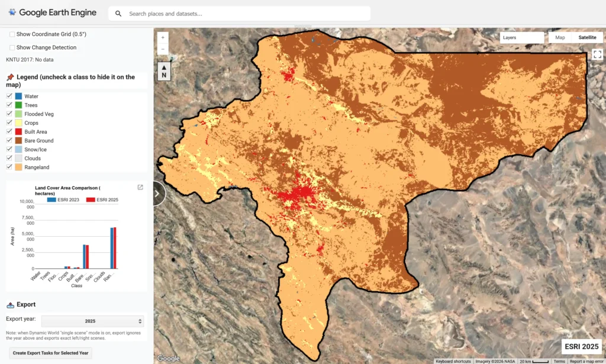This screenshot has width=606, height=364.
Task: Open the map Terms link
Action: point(559,361)
